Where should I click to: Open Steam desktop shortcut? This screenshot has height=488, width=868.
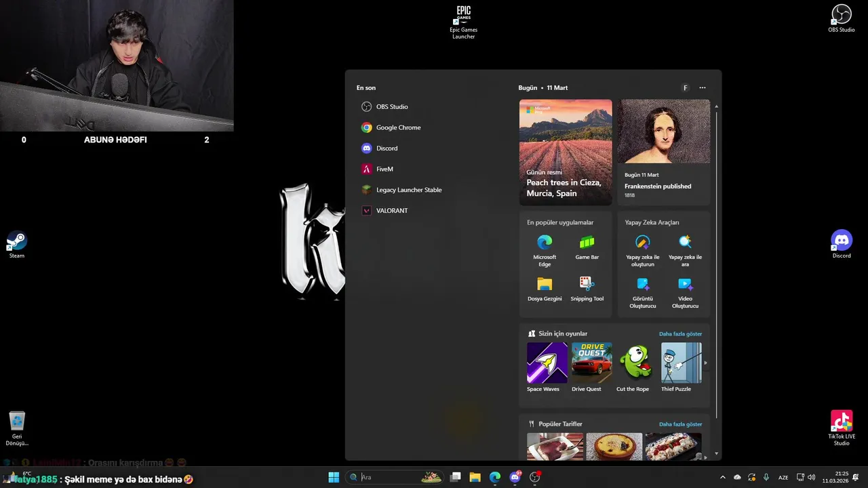(17, 245)
